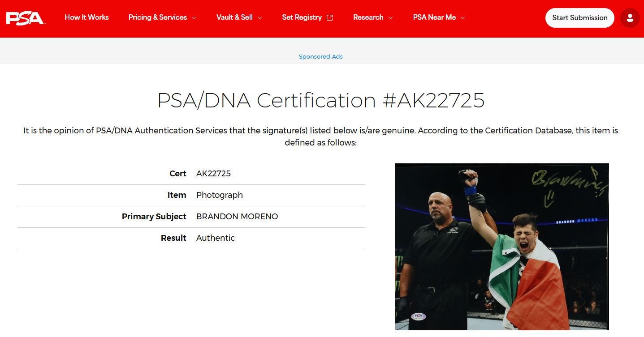The width and height of the screenshot is (644, 337).
Task: Open the How It Works page
Action: [x=86, y=17]
